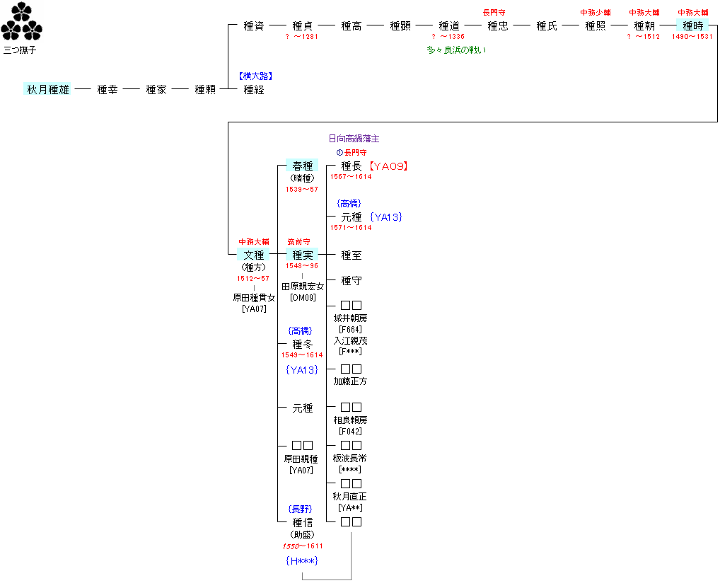Open the {H***} link below 種信
Viewport: 720px width, 588px height.
coord(302,560)
